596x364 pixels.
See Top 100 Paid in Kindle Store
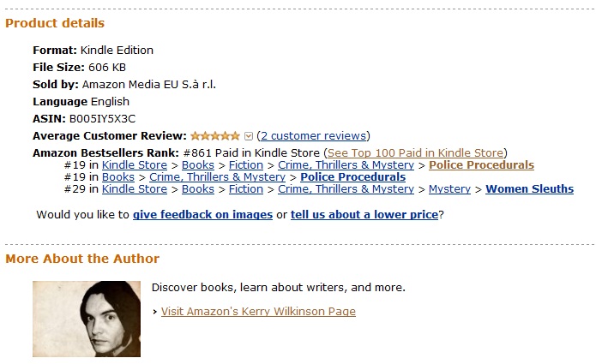[x=416, y=152]
